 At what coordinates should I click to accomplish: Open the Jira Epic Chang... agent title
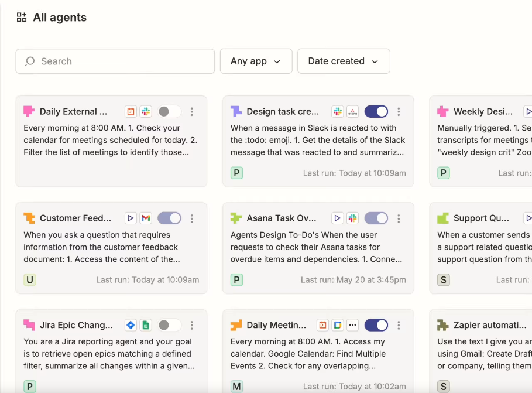click(76, 325)
